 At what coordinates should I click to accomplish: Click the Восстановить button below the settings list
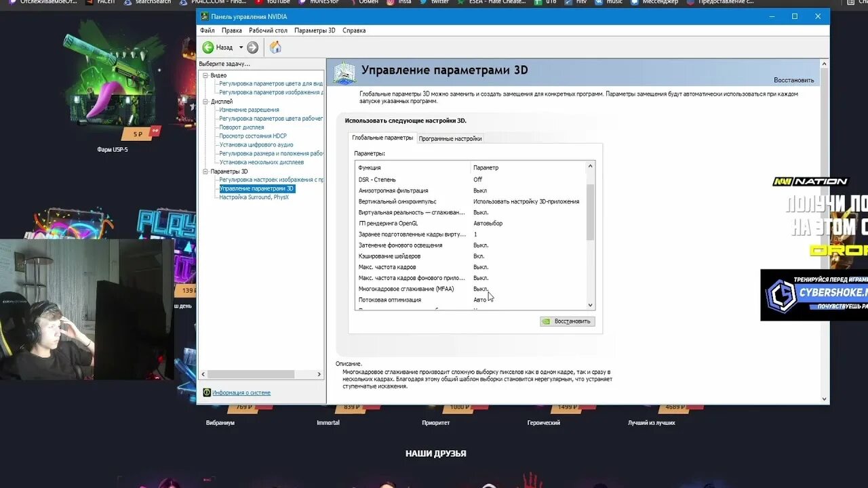(568, 321)
